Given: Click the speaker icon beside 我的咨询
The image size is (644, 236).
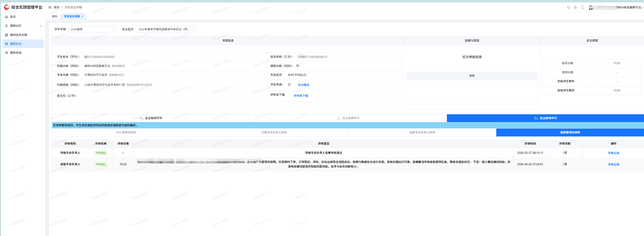Looking at the screenshot, I should [x=7, y=53].
